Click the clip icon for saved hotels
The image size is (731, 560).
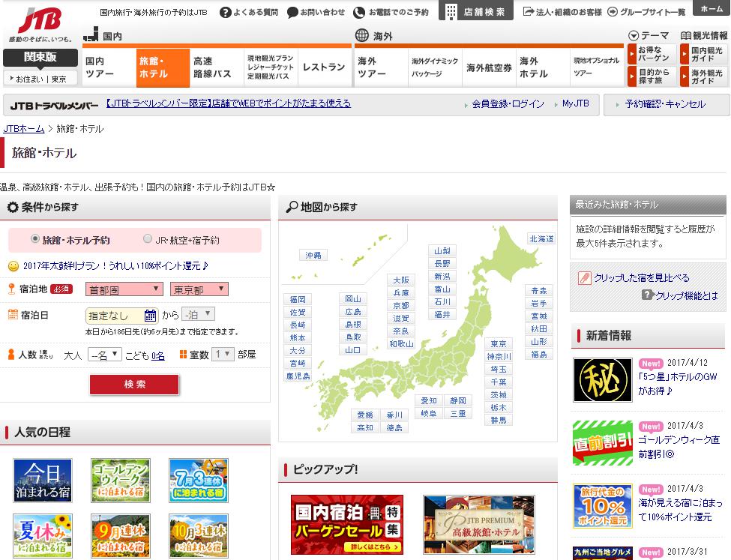coord(584,278)
